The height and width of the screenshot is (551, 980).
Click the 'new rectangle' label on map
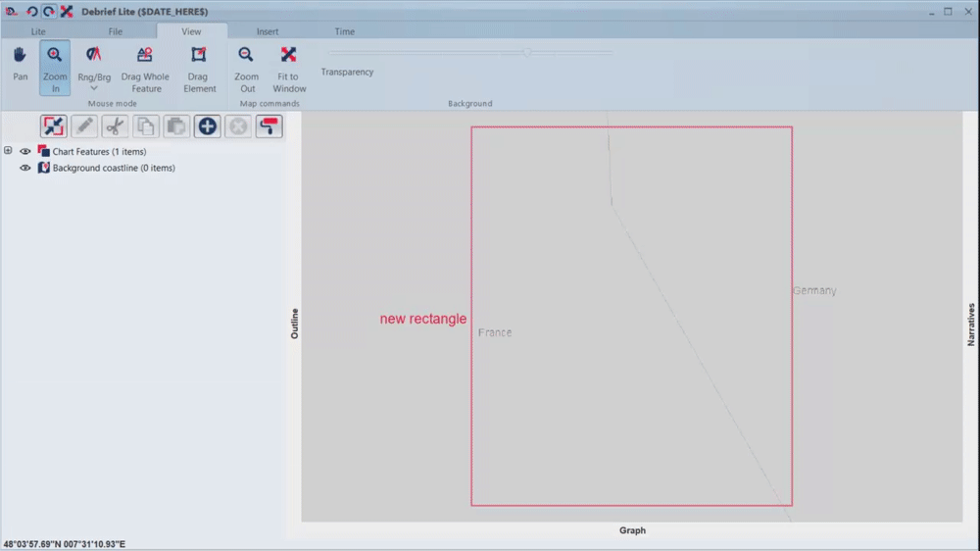(423, 319)
